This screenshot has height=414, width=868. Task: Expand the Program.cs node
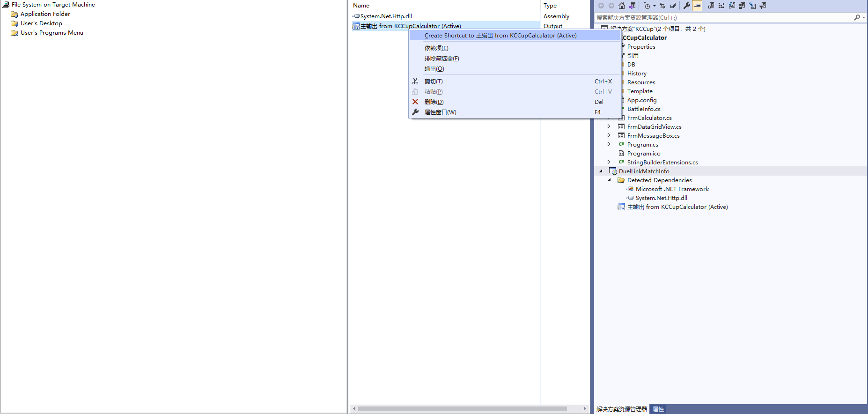tap(609, 144)
